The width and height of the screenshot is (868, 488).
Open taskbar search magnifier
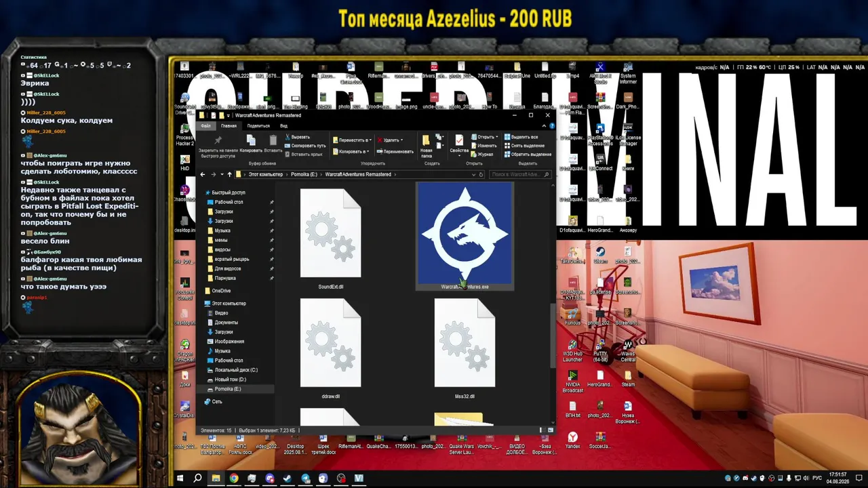point(198,478)
